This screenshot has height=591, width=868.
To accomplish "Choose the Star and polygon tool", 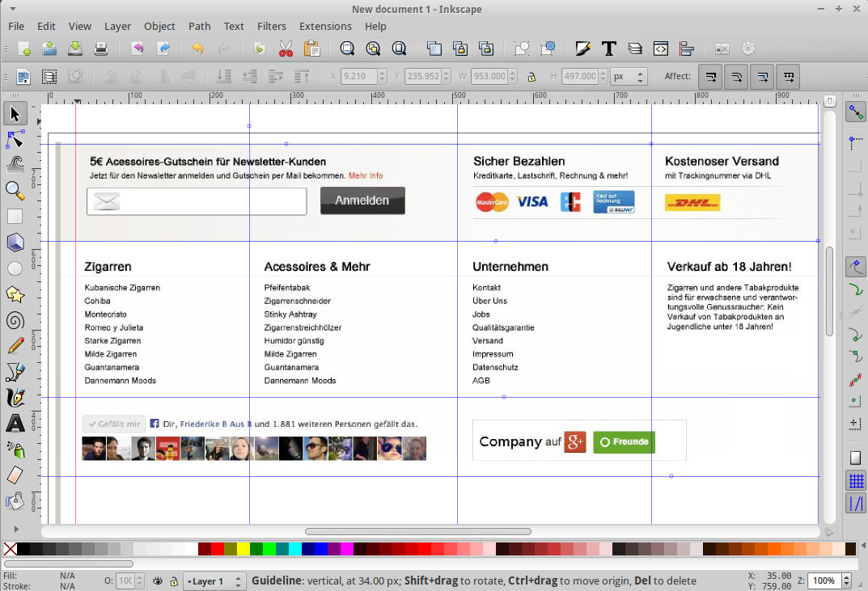I will 15,294.
